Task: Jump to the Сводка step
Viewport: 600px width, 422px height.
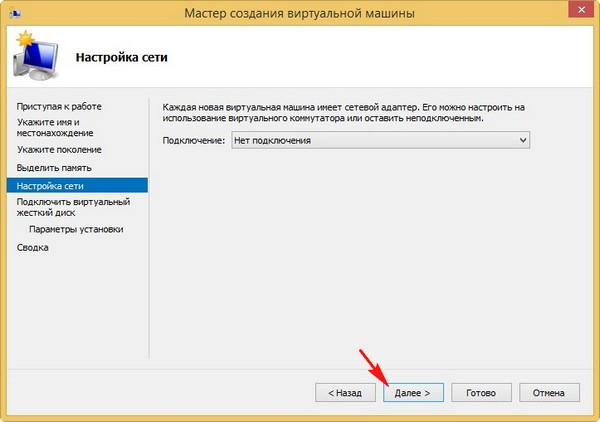Action: pos(33,247)
